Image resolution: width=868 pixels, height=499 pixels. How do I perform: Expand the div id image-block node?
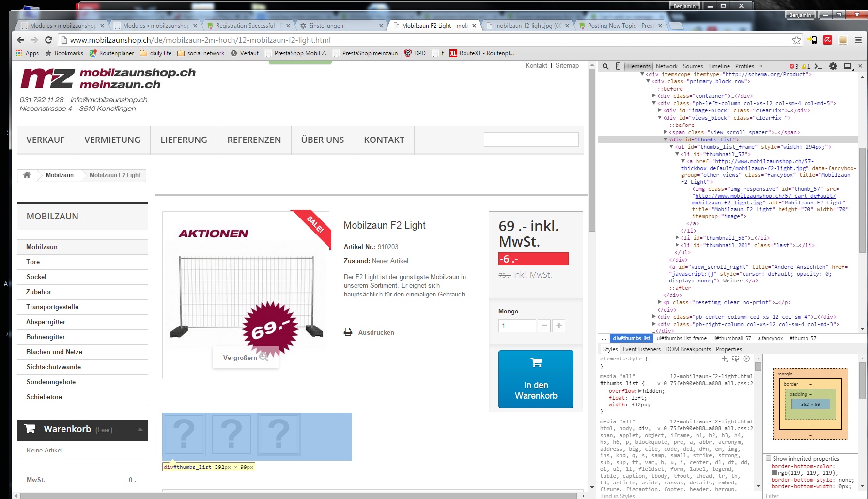pyautogui.click(x=660, y=110)
